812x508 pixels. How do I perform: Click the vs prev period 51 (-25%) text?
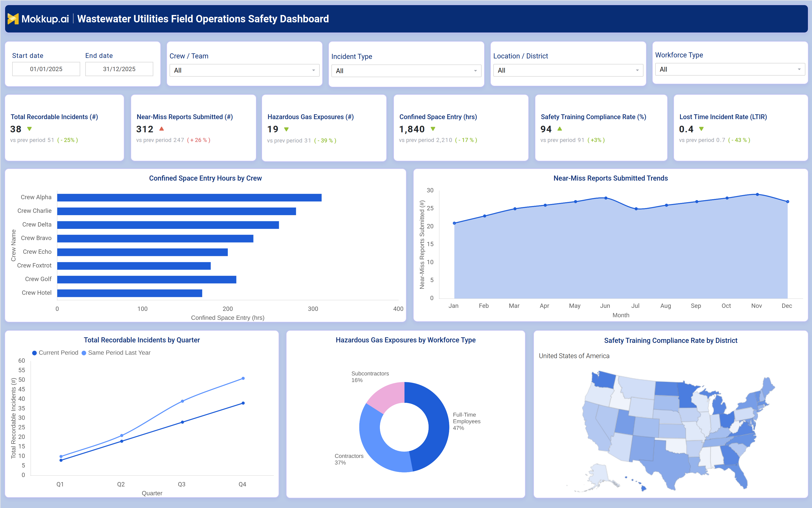(x=44, y=140)
